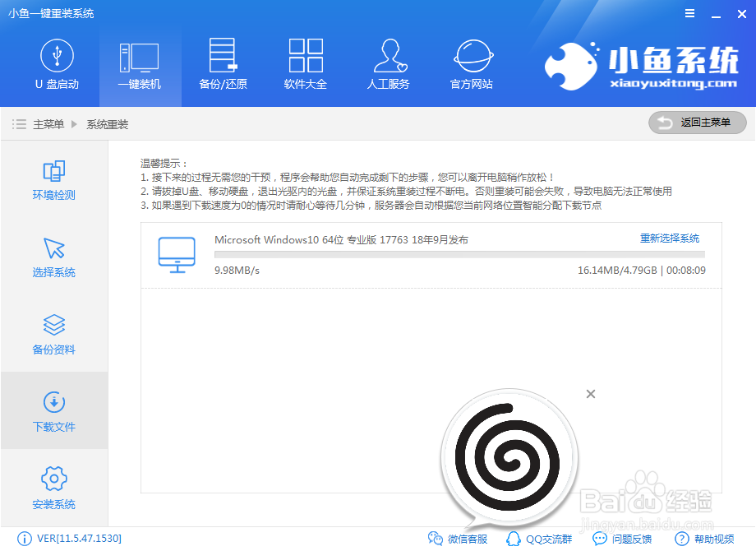Screen dimensions: 756x551
Task: Click the 主菜单 breadcrumb item
Action: coord(48,123)
